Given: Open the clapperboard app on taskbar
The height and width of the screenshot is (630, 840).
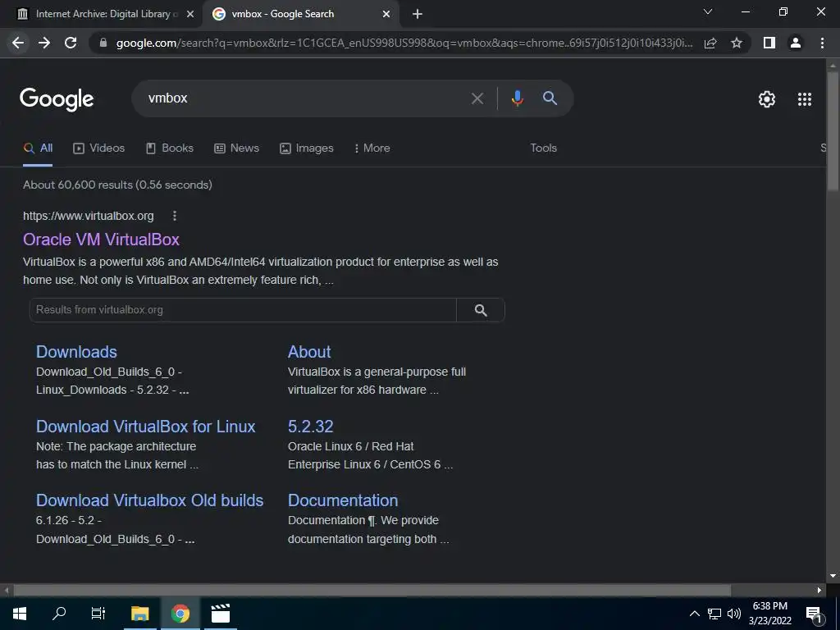Looking at the screenshot, I should (220, 614).
